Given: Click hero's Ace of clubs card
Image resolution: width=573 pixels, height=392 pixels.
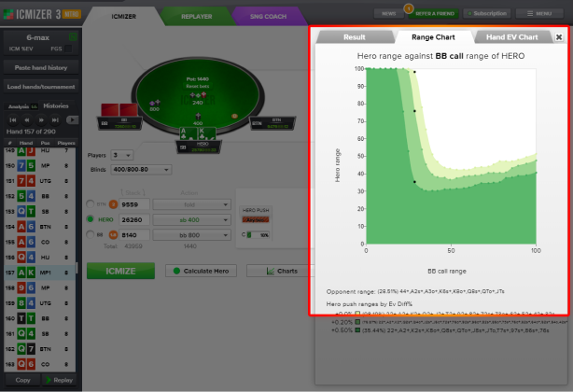Looking at the screenshot, I should (x=188, y=133).
